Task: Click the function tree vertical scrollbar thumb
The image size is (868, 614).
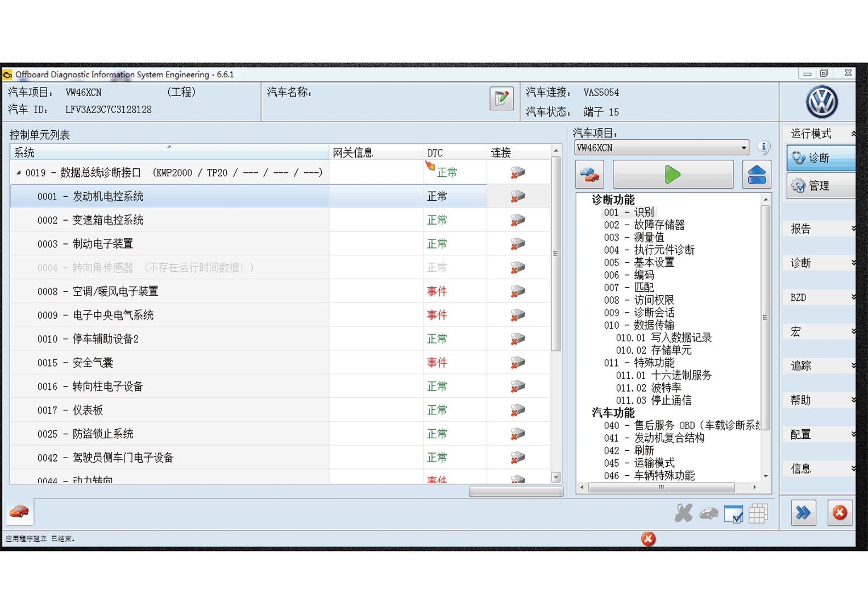Action: [x=766, y=317]
